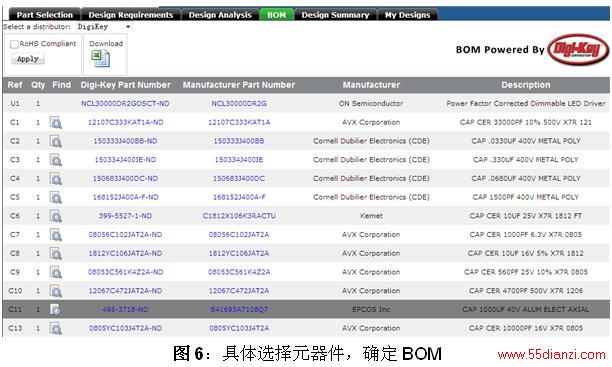Open 12107C333KAT1A-ND Digi-Key link

point(125,122)
